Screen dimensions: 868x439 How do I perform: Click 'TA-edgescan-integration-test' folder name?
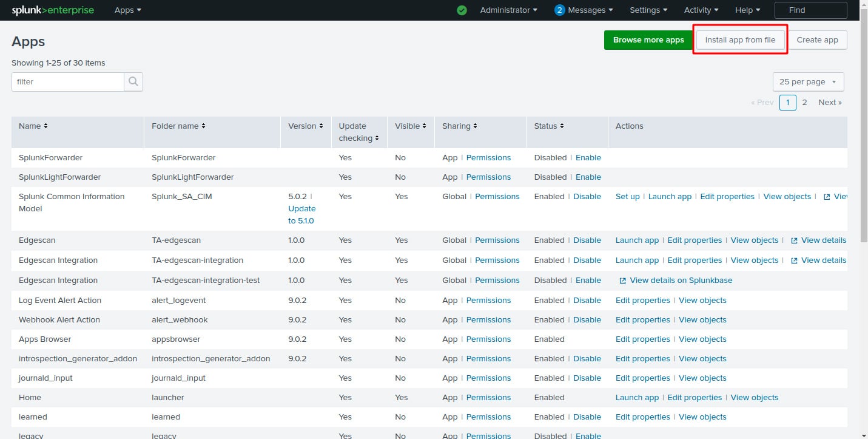[x=206, y=281]
